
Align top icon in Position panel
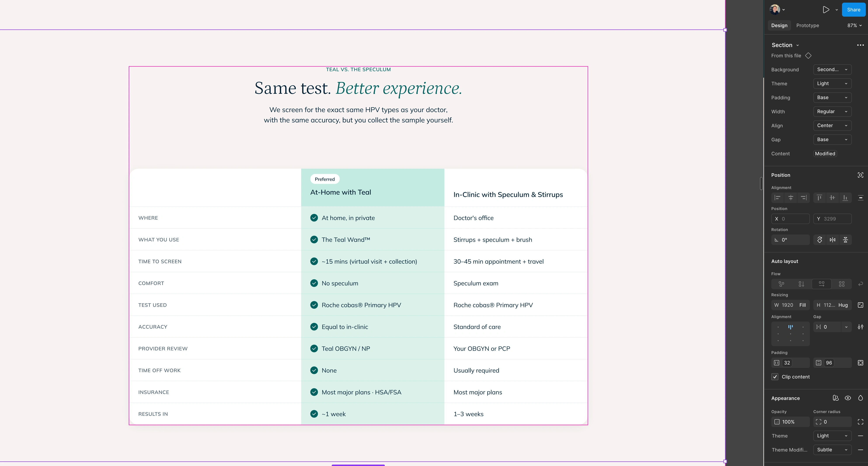(819, 198)
